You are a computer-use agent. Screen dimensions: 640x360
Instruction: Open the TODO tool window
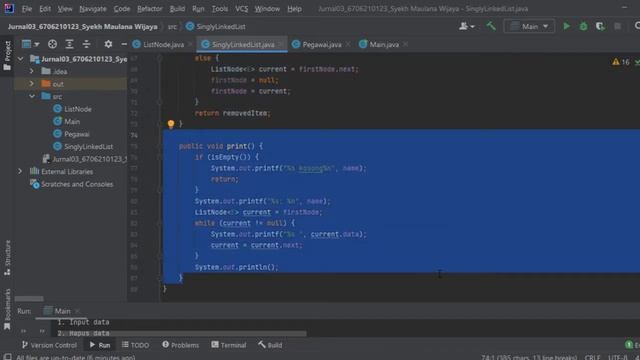click(x=136, y=345)
